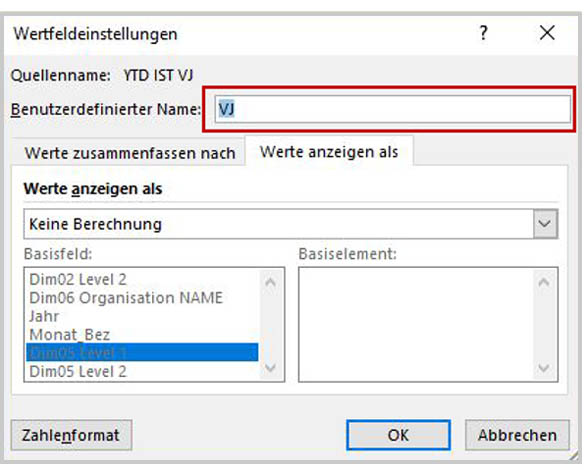This screenshot has height=470, width=587.
Task: Confirm with the OK button
Action: point(398,435)
